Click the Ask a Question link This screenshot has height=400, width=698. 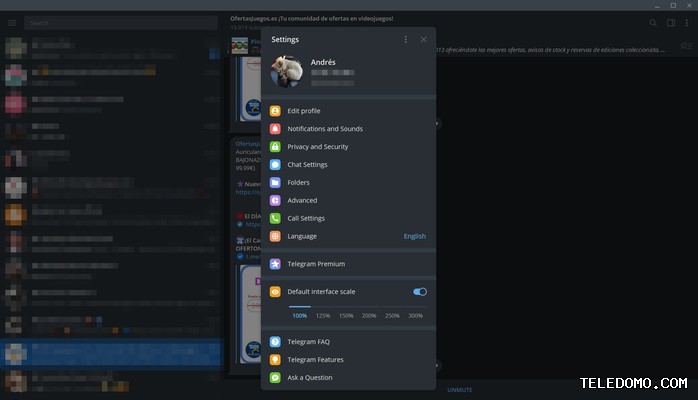(309, 378)
